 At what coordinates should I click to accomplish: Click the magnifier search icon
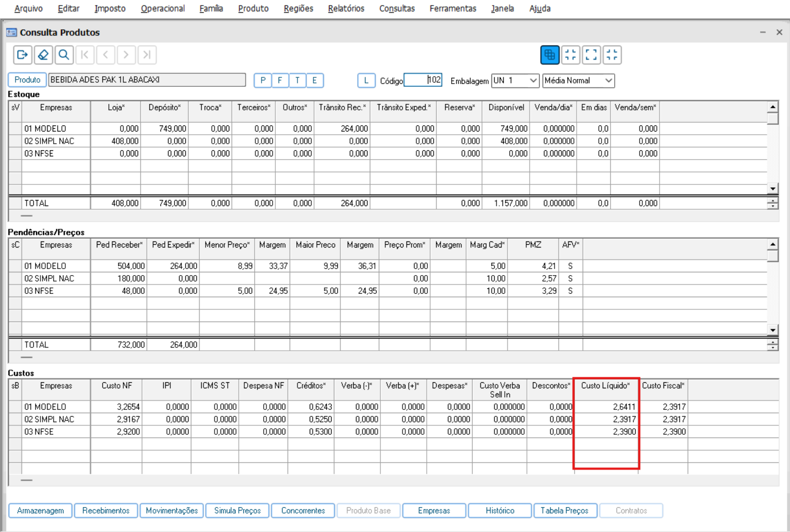click(64, 55)
